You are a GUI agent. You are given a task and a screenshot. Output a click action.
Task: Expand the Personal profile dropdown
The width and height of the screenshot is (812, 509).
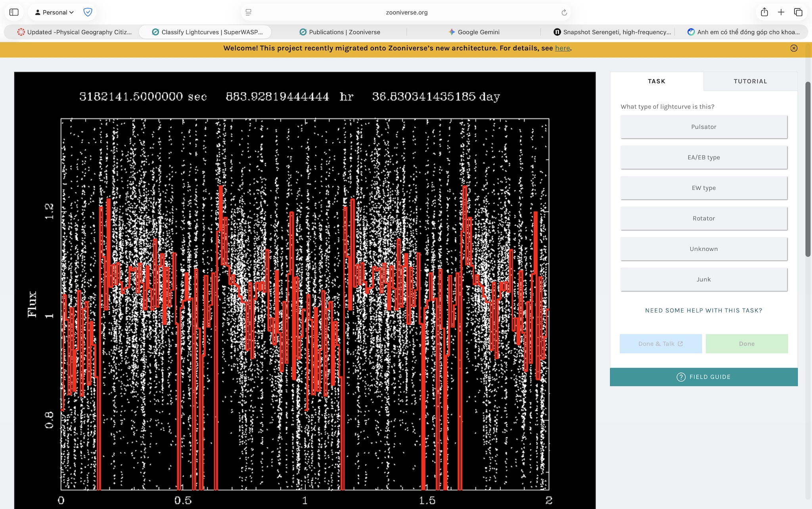pyautogui.click(x=55, y=12)
